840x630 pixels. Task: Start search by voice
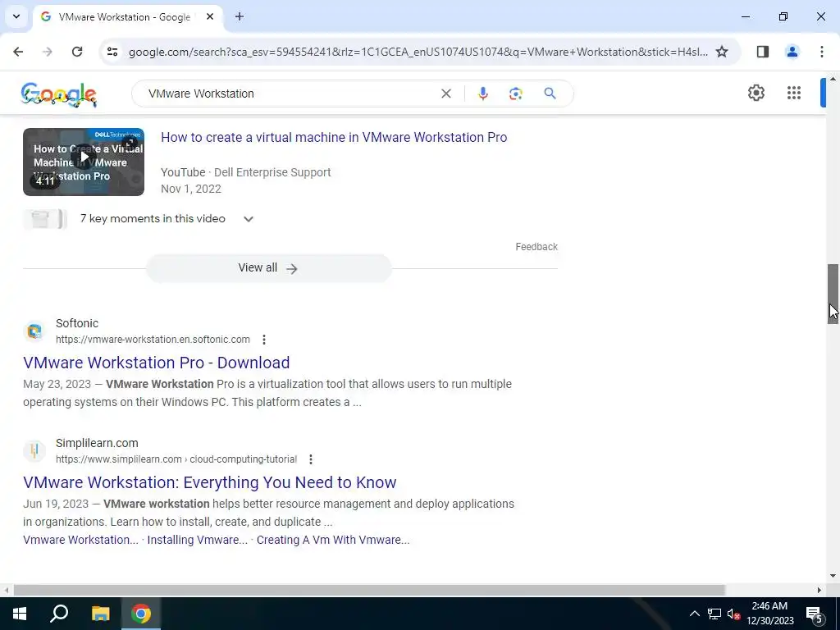pos(482,94)
